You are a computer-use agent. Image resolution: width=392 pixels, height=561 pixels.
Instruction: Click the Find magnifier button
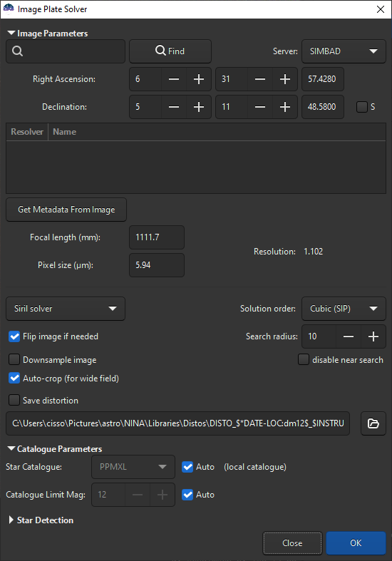pos(170,51)
